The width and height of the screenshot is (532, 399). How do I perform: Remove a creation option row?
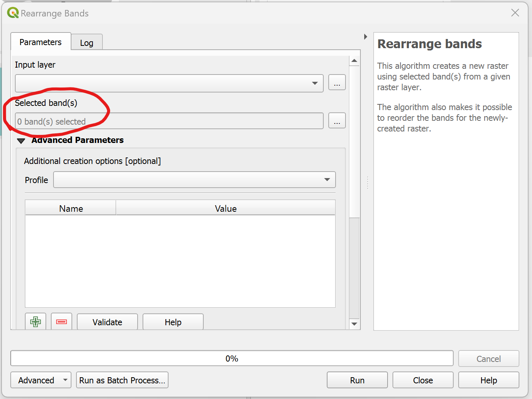point(61,321)
